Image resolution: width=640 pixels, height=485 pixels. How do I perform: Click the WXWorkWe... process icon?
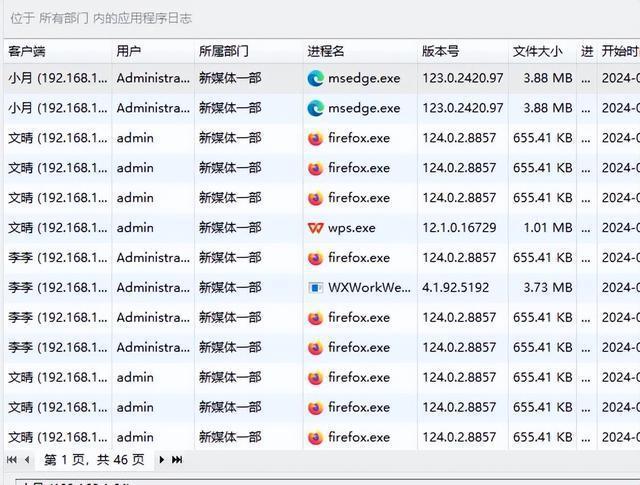point(316,288)
